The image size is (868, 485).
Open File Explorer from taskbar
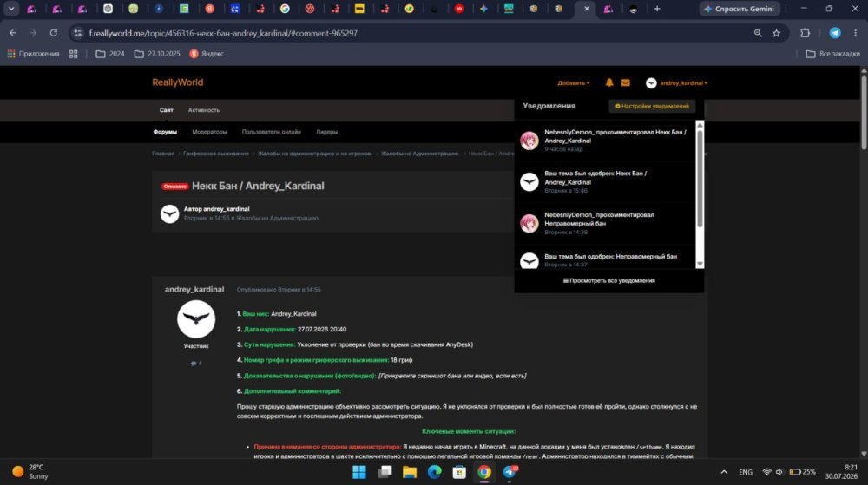[x=410, y=472]
